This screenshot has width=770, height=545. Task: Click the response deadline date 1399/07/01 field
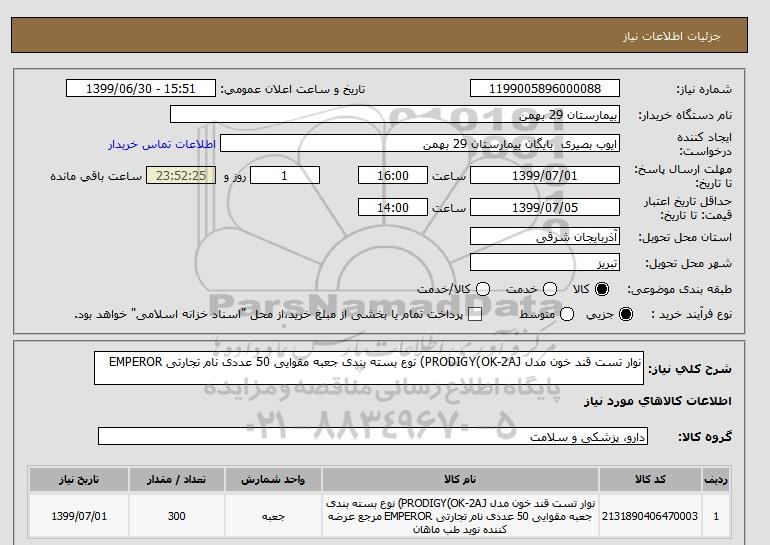click(x=545, y=175)
